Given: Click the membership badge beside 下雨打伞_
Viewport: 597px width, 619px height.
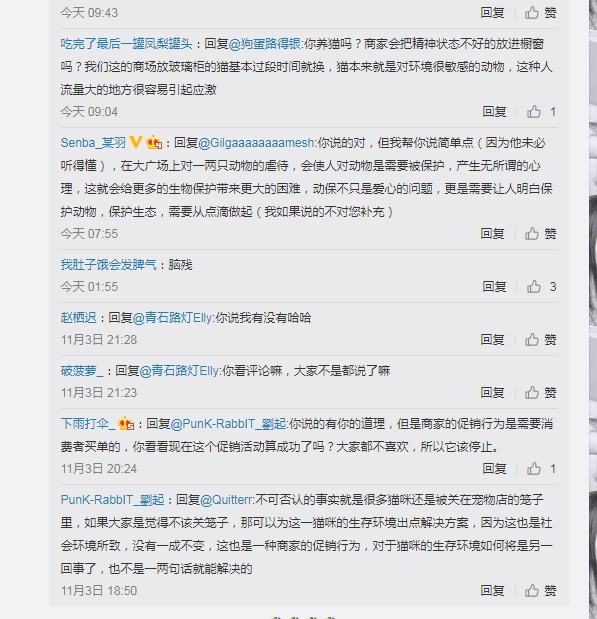Looking at the screenshot, I should point(126,424).
